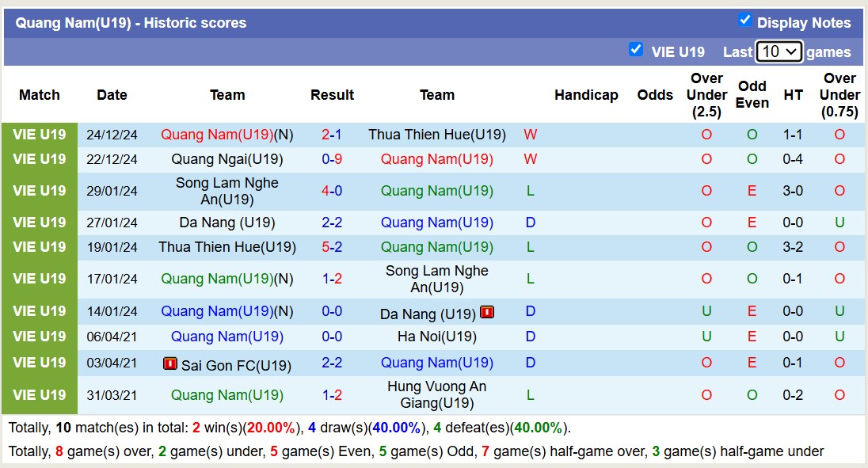This screenshot has height=468, width=868.
Task: Open the Song Lam Nghe An(U19) team link
Action: (x=227, y=190)
